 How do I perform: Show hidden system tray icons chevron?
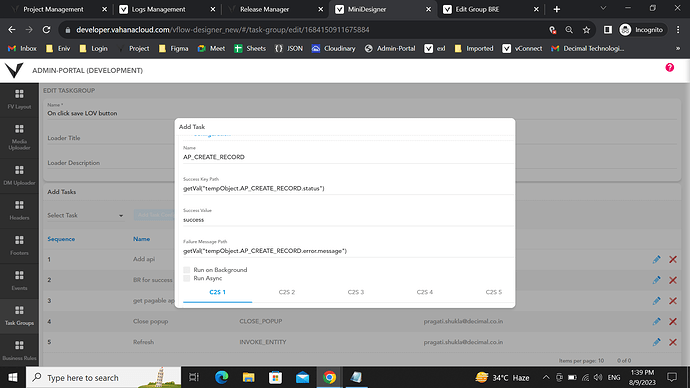(x=546, y=377)
